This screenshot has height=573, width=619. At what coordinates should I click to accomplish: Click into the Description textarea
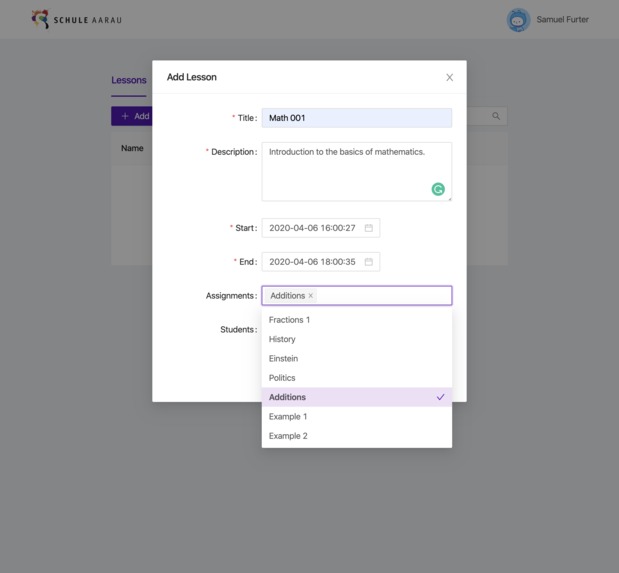point(356,172)
